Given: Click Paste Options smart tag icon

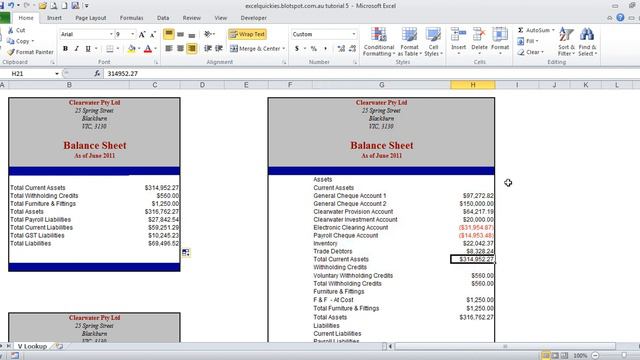Looking at the screenshot, I should (186, 253).
